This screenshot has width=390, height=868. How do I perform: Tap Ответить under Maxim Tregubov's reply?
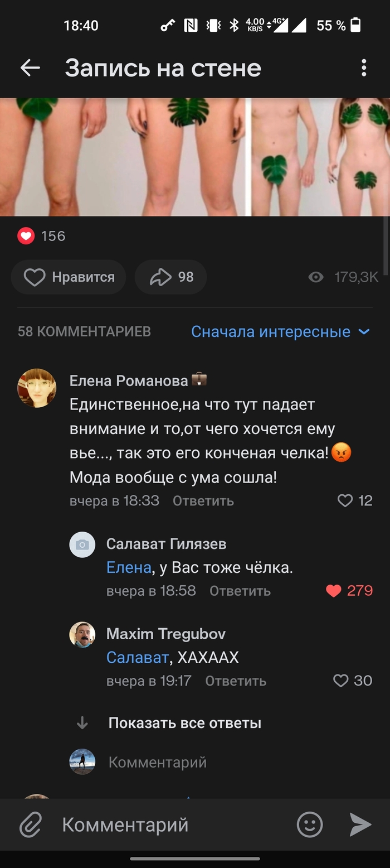[235, 681]
